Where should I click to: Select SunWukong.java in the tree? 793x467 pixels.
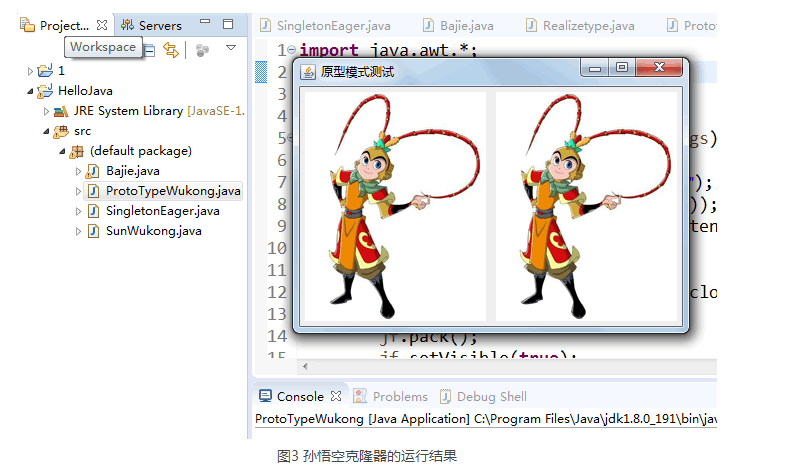click(154, 231)
